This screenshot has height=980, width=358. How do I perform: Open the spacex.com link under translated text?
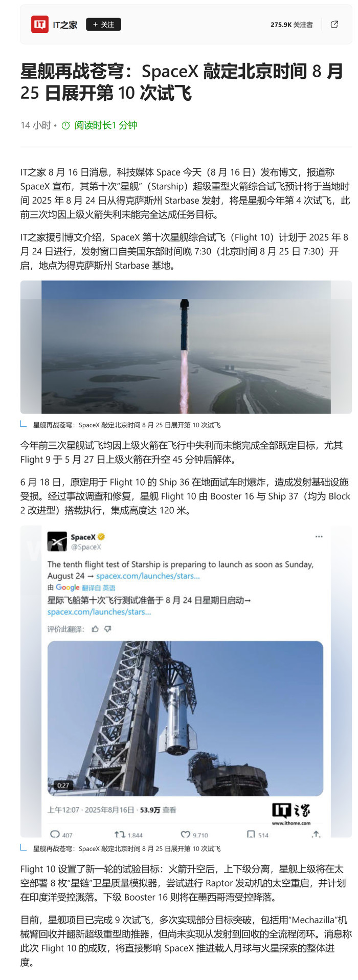pos(99,612)
